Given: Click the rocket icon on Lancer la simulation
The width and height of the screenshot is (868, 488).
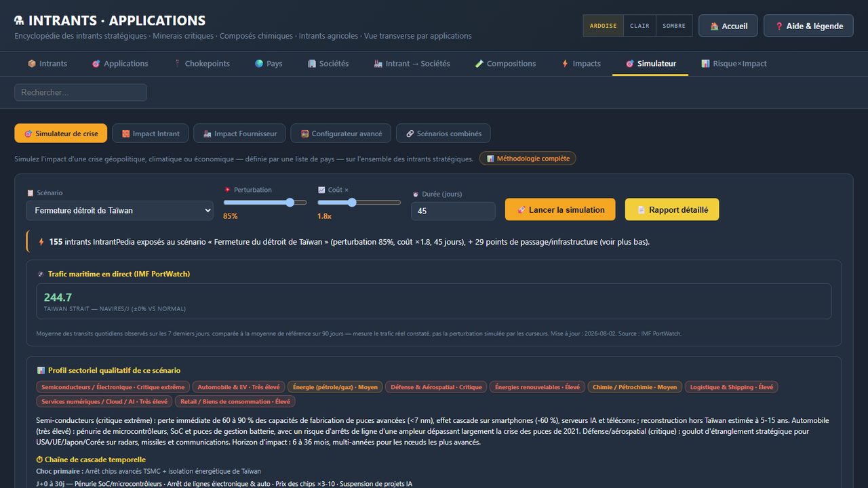Looking at the screenshot, I should [x=521, y=210].
